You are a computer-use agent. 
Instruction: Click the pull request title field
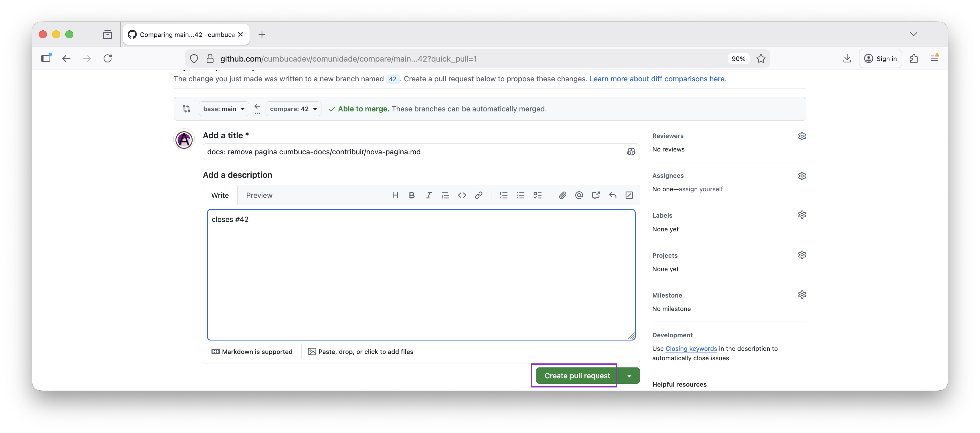pos(421,152)
